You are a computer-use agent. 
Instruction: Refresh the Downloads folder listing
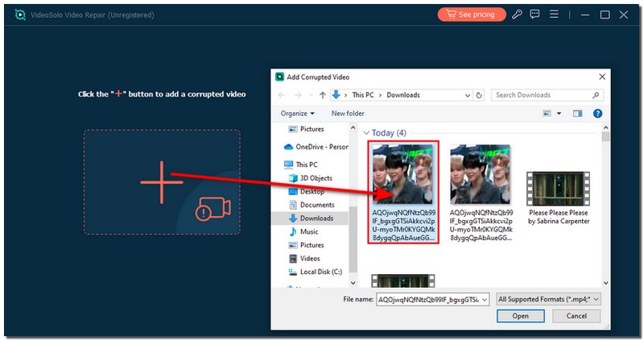480,95
